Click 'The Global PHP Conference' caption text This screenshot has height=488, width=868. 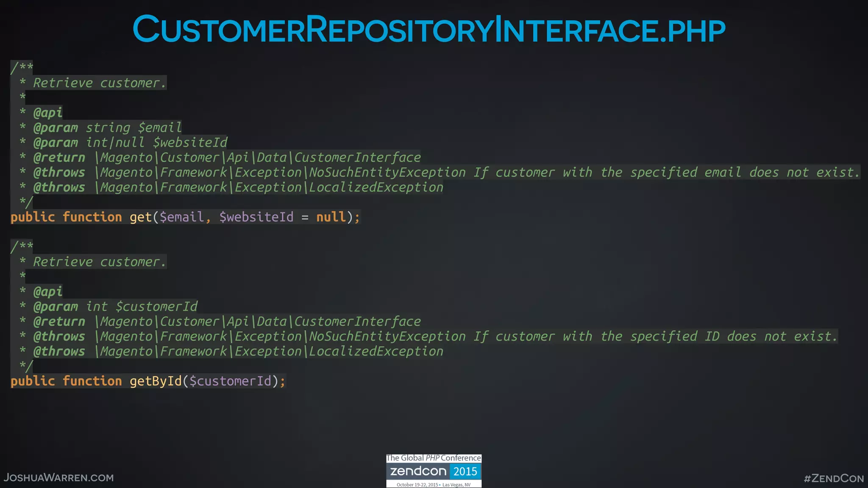(434, 458)
